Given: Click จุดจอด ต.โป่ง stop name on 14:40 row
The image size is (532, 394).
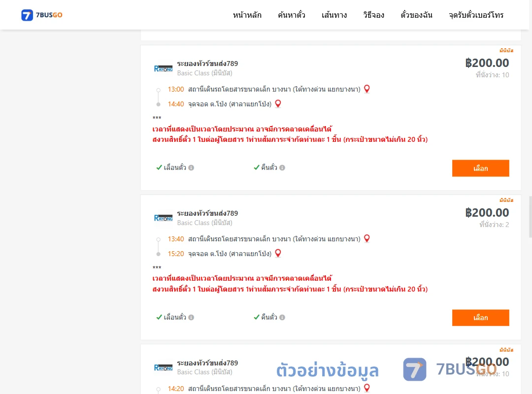Looking at the screenshot, I should (230, 104).
